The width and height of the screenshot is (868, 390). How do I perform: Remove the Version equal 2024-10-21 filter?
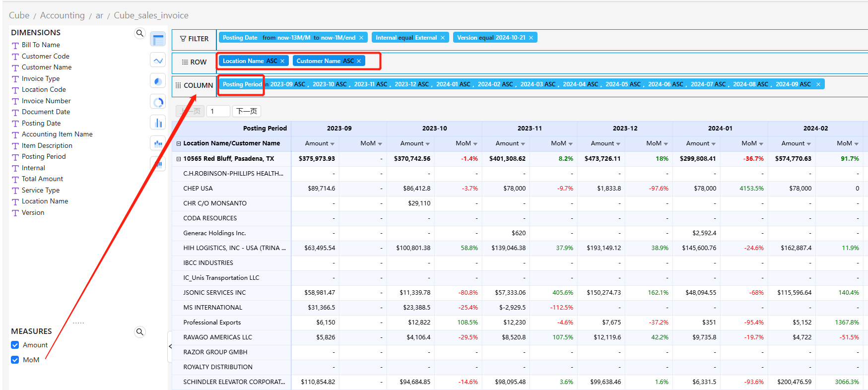tap(531, 38)
